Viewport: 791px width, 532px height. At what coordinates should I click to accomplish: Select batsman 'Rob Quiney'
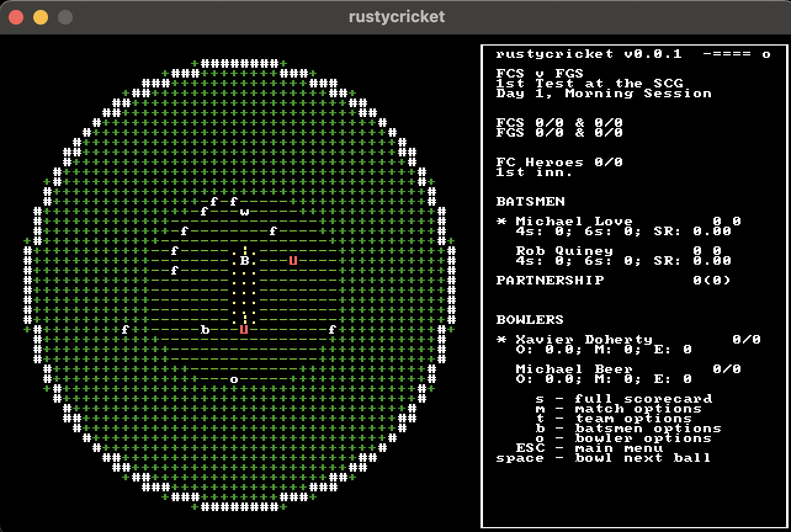(565, 251)
